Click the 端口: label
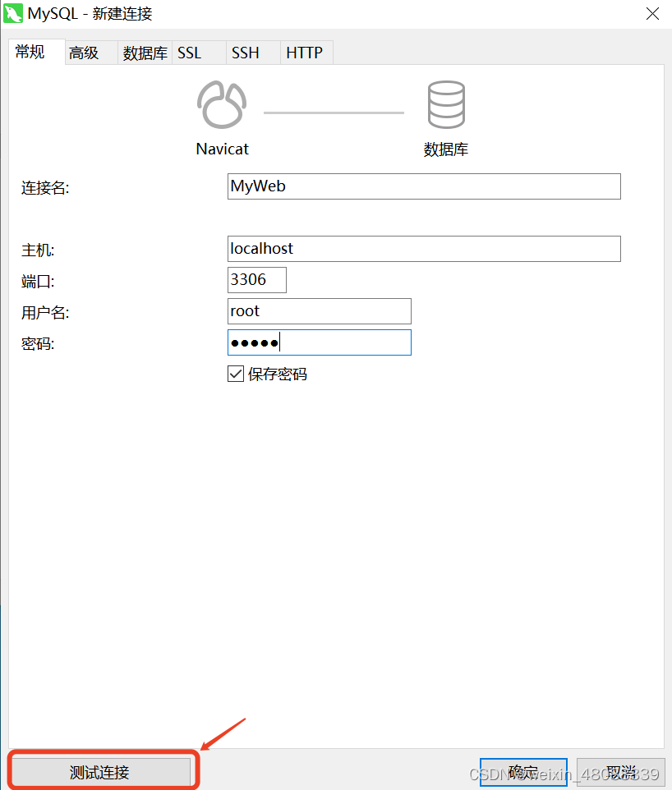Image resolution: width=672 pixels, height=790 pixels. coord(38,282)
